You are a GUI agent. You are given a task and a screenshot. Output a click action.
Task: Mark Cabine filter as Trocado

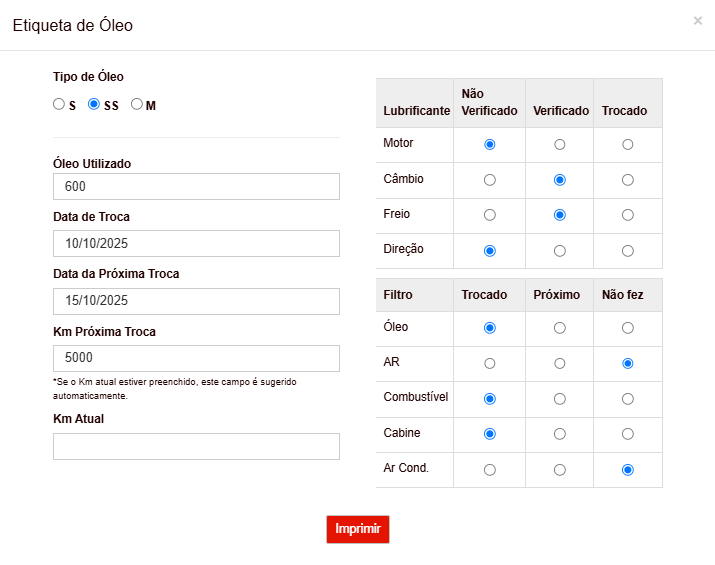point(490,434)
